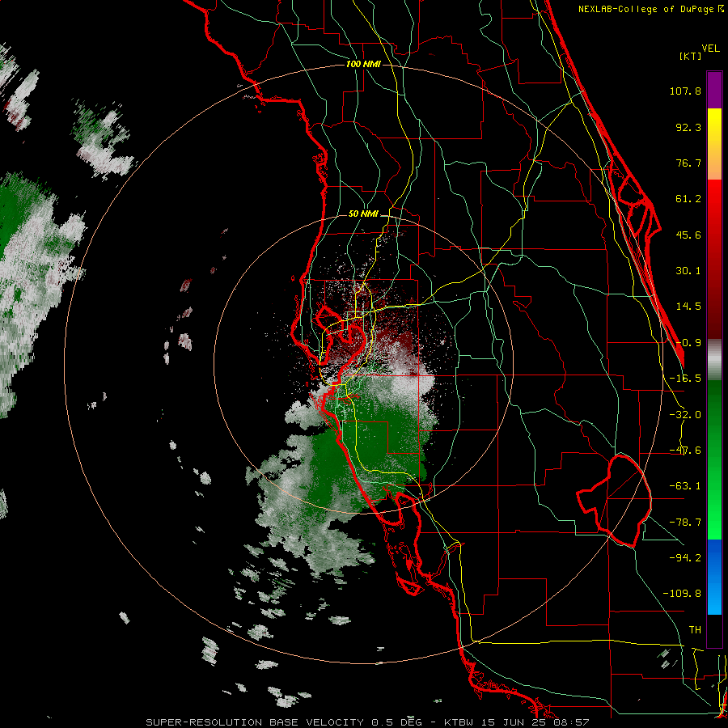This screenshot has width=728, height=728.
Task: Click the -16.5 scale value
Action: coord(685,379)
